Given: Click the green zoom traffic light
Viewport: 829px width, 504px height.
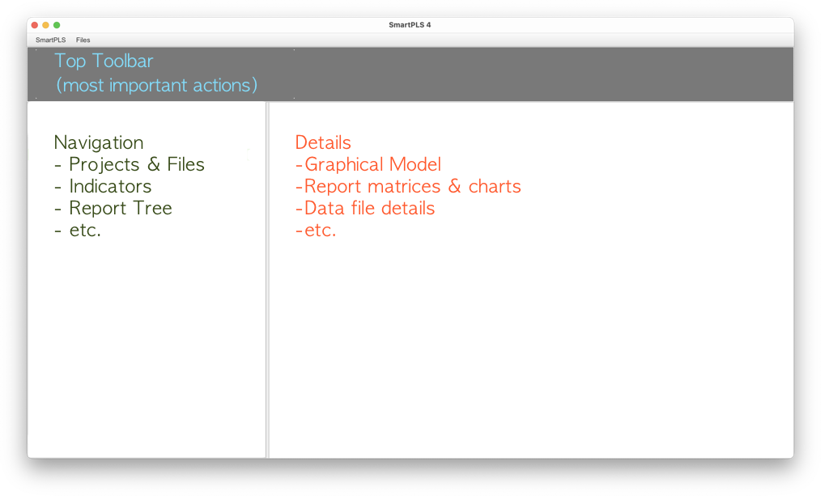Looking at the screenshot, I should click(x=56, y=25).
